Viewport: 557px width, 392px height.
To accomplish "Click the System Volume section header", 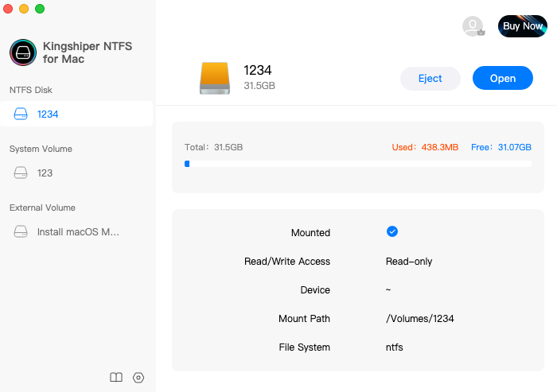I will tap(41, 149).
